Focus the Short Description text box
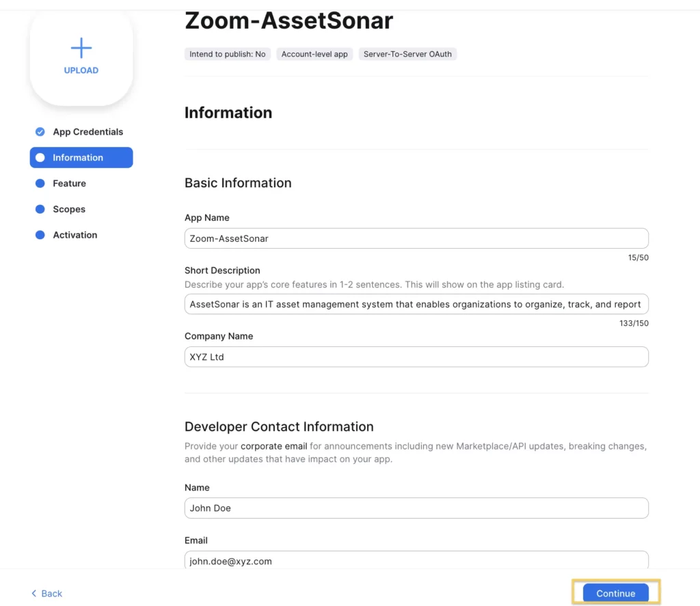Viewport: 700px width, 606px height. tap(416, 304)
